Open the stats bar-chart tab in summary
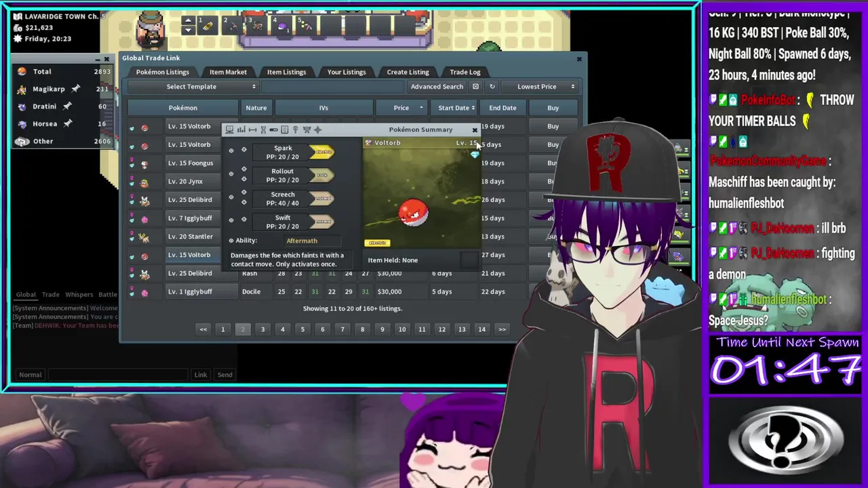This screenshot has height=488, width=868. pos(241,129)
